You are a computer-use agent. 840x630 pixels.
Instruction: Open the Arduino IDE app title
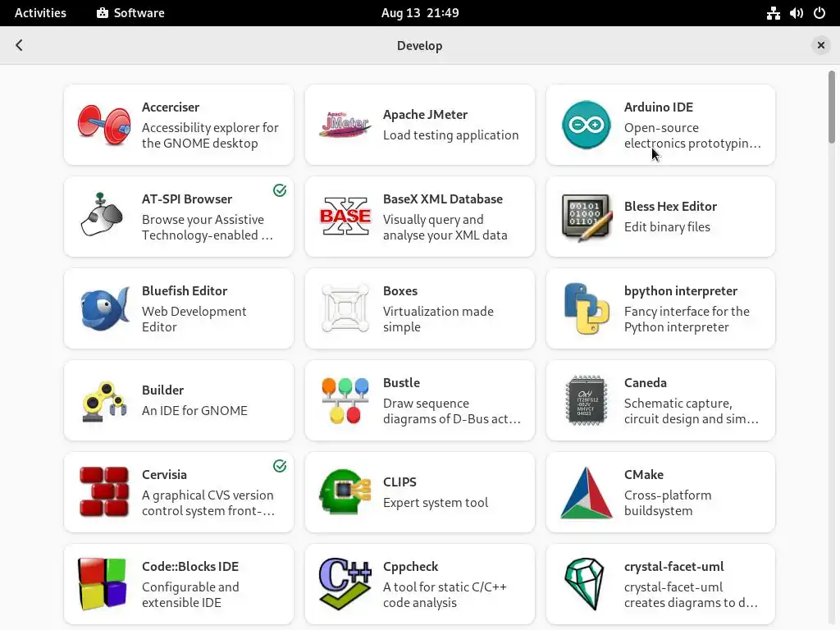tap(659, 107)
